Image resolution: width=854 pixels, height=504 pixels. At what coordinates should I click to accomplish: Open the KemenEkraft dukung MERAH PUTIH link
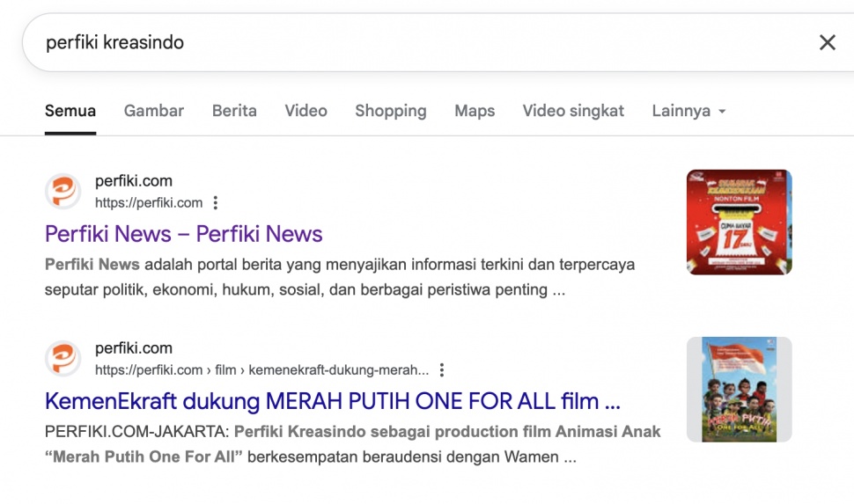pos(334,402)
